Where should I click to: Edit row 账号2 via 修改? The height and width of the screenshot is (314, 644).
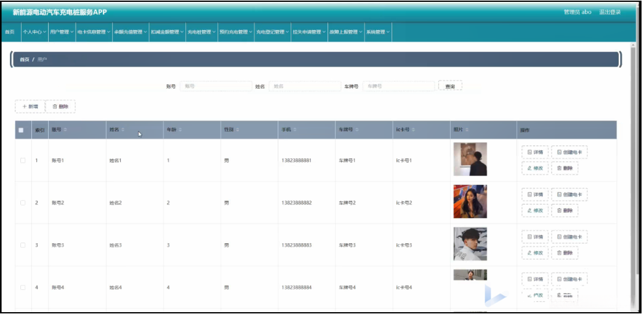535,210
